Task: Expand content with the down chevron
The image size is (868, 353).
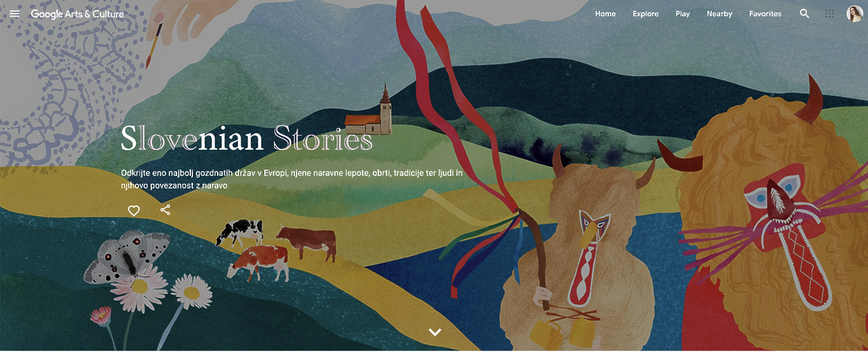Action: coord(435,332)
